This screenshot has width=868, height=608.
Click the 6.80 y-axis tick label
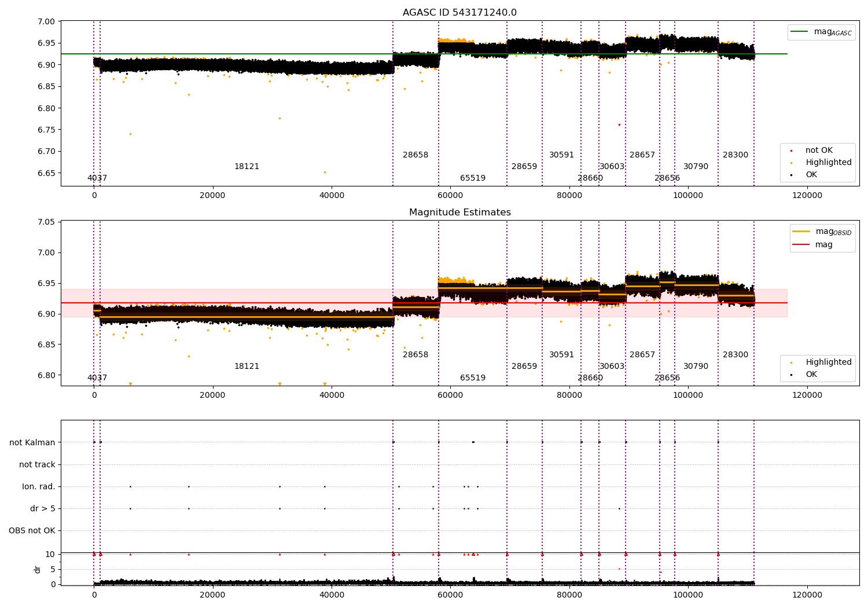46,375
